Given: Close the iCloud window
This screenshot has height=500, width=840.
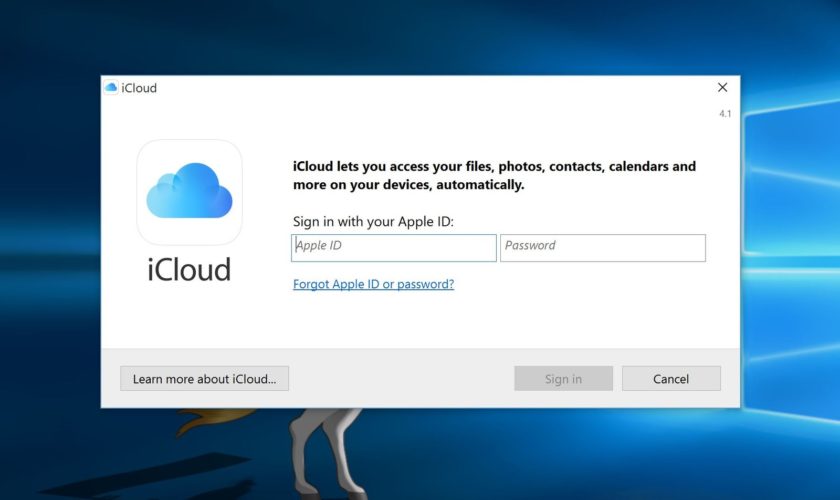Looking at the screenshot, I should pos(723,87).
